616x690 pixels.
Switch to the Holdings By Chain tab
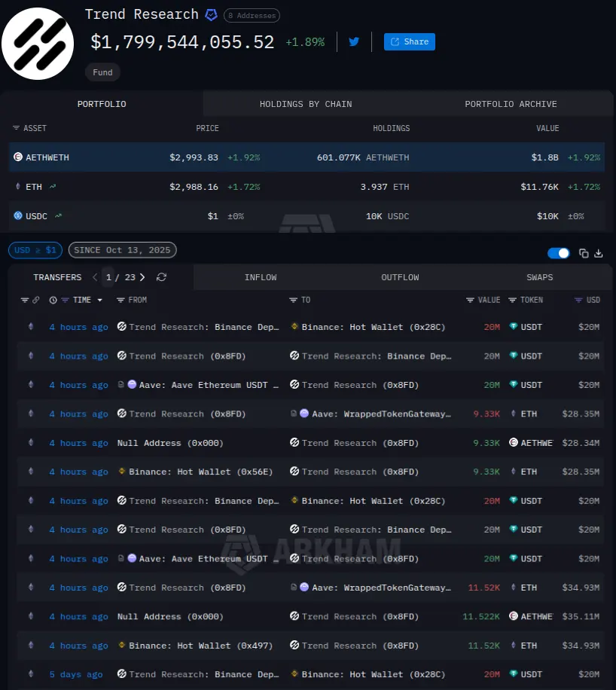(x=305, y=104)
